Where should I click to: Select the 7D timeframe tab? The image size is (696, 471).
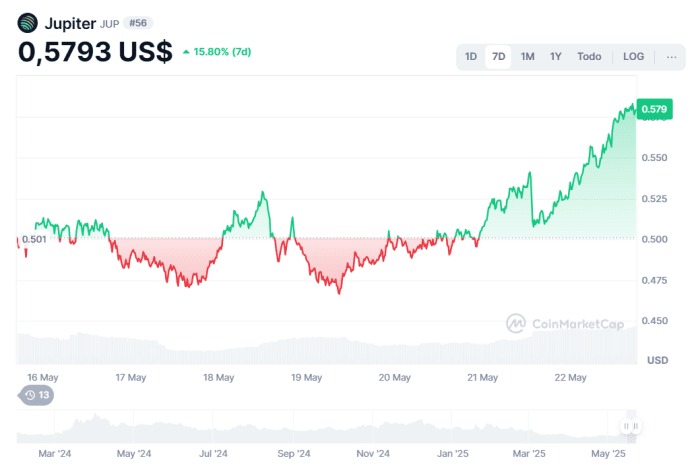499,57
